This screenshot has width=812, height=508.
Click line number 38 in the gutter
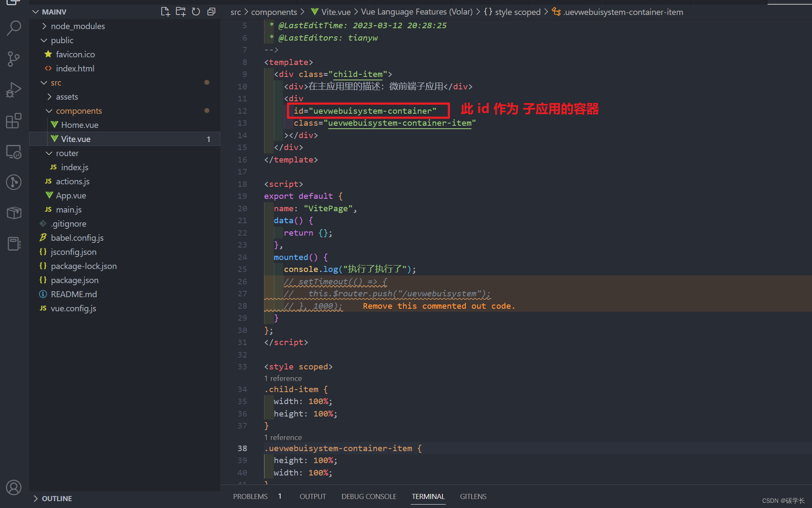tap(242, 448)
